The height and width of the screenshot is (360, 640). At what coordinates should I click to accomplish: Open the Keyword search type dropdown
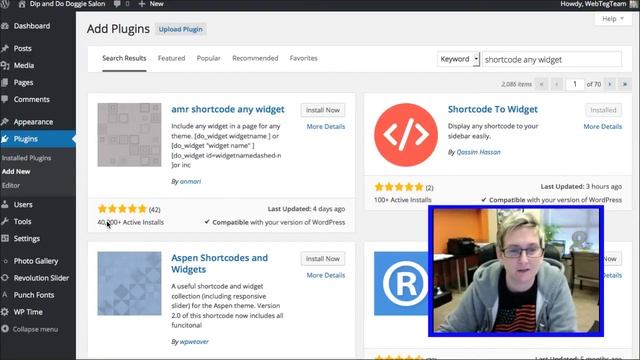(458, 59)
